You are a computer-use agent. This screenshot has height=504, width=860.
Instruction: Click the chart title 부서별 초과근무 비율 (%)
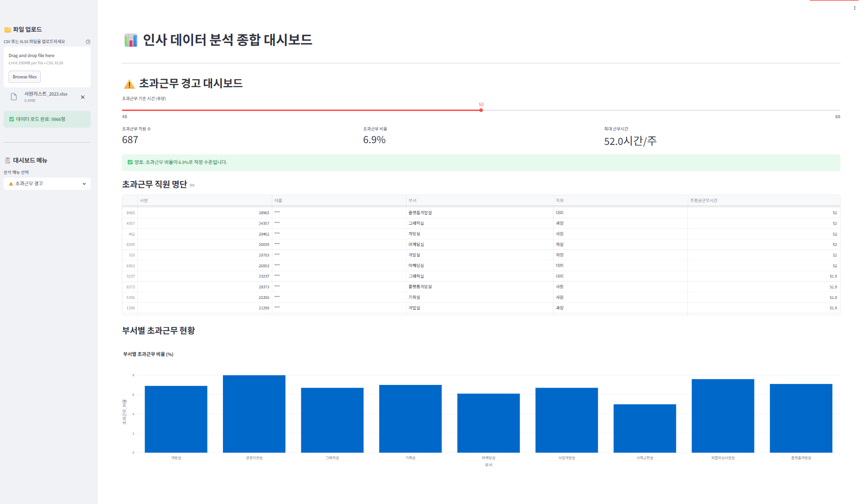pyautogui.click(x=148, y=354)
